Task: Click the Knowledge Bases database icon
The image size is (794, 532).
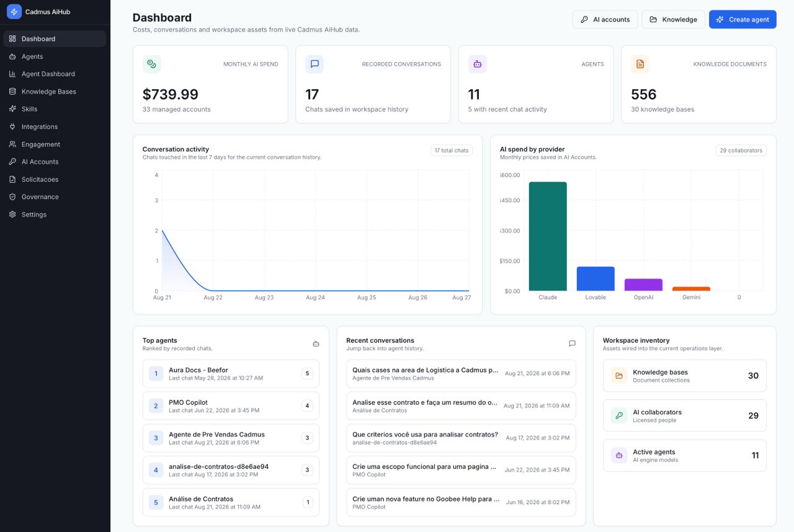Action: [x=12, y=91]
